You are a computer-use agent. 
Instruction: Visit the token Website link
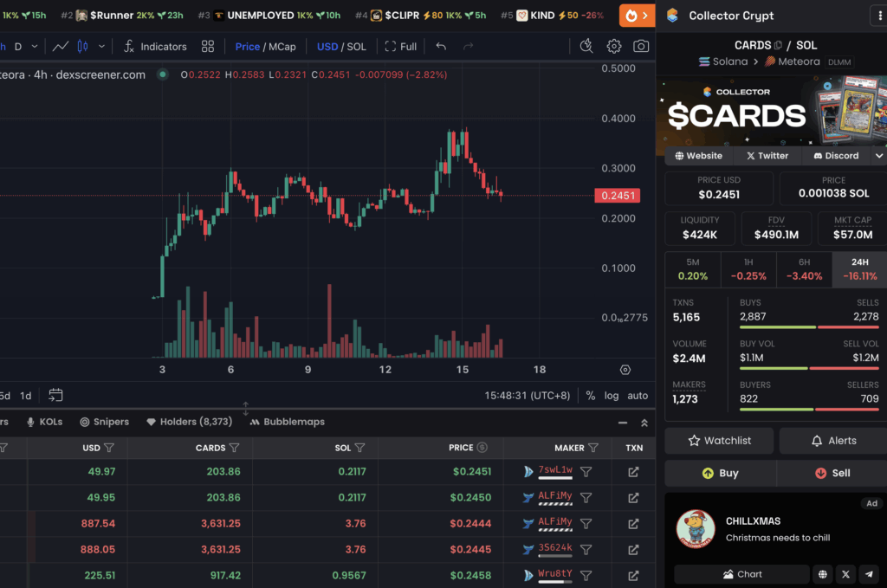pos(699,156)
